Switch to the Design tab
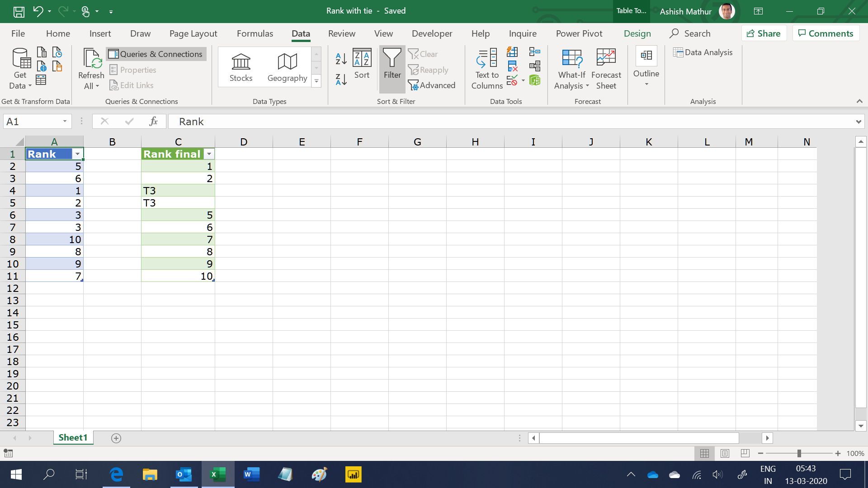 tap(637, 33)
